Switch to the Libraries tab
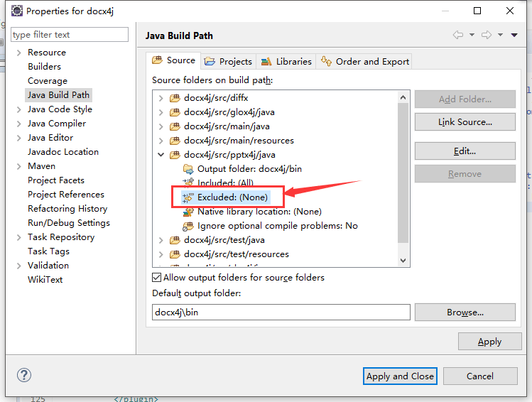Screen dimensions: 532x402 (286, 61)
